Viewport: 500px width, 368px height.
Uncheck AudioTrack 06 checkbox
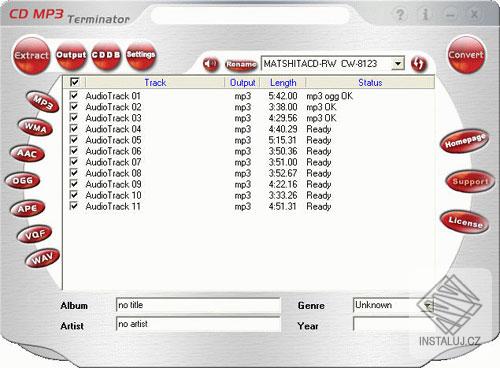tap(74, 151)
